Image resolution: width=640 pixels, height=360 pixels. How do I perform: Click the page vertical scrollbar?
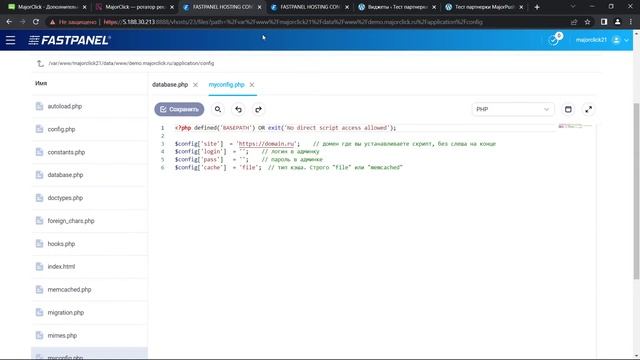click(636, 191)
